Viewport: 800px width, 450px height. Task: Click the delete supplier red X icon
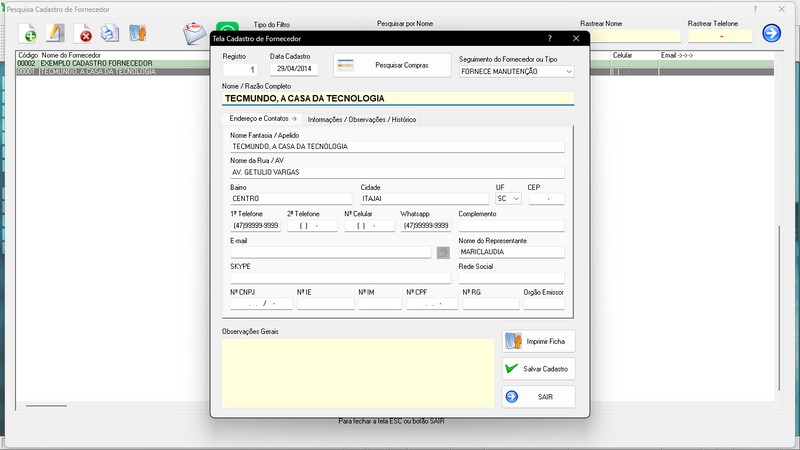click(83, 34)
